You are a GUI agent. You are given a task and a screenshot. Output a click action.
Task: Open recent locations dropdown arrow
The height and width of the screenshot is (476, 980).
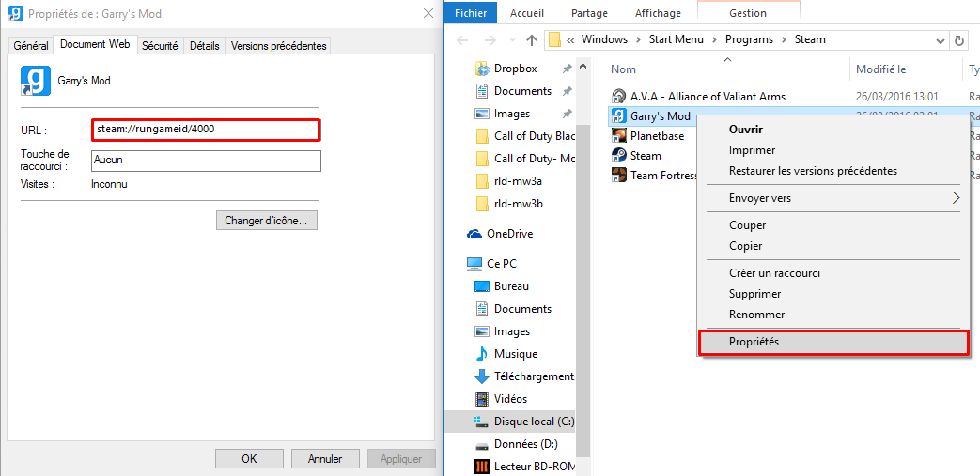point(511,41)
